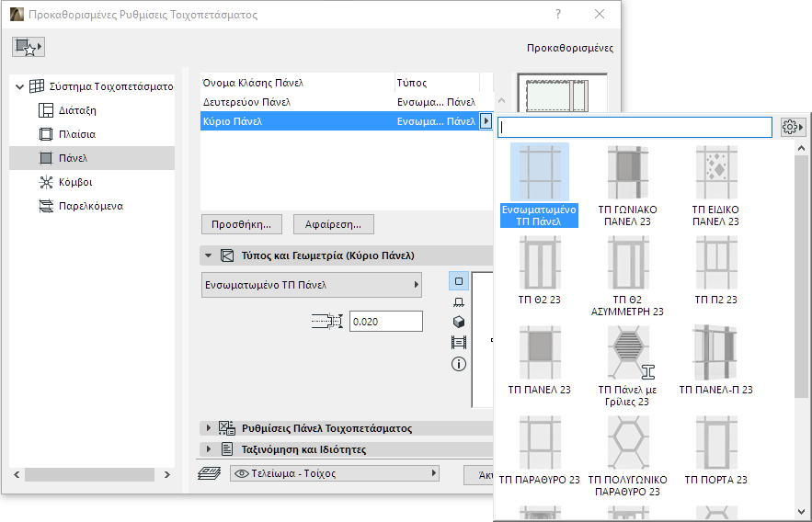Click the Άκυρο cancel button
The width and height of the screenshot is (812, 522).
click(x=479, y=474)
